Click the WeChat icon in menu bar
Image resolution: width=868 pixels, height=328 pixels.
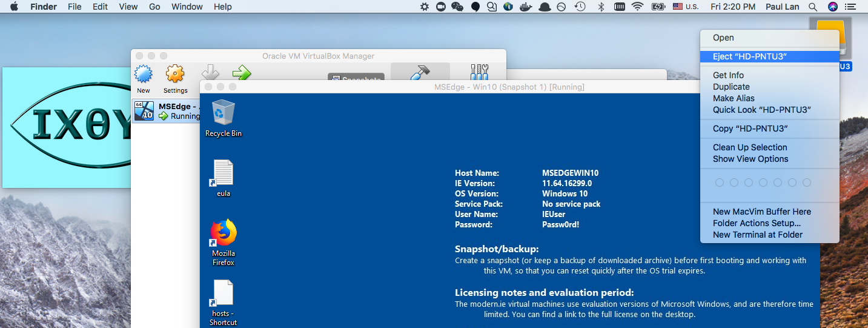click(457, 7)
